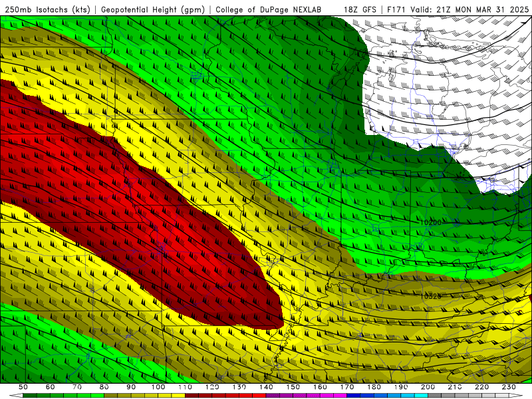Click the 60 value on the color scale
This screenshot has height=399, width=532.
pyautogui.click(x=51, y=387)
